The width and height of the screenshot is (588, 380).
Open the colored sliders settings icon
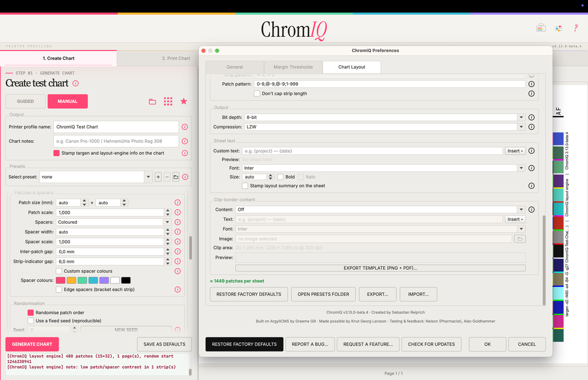click(x=558, y=28)
